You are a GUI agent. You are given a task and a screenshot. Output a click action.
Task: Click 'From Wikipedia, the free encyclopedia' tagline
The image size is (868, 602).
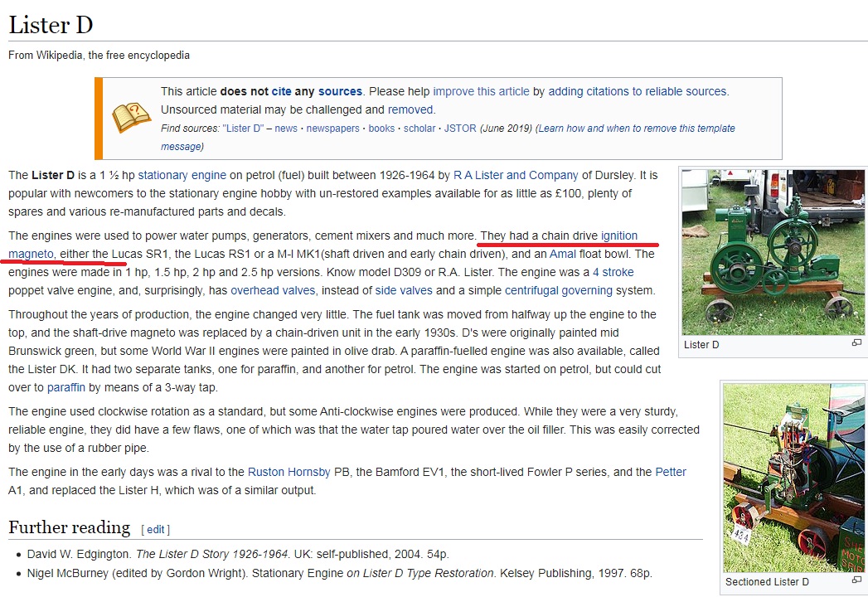coord(99,55)
